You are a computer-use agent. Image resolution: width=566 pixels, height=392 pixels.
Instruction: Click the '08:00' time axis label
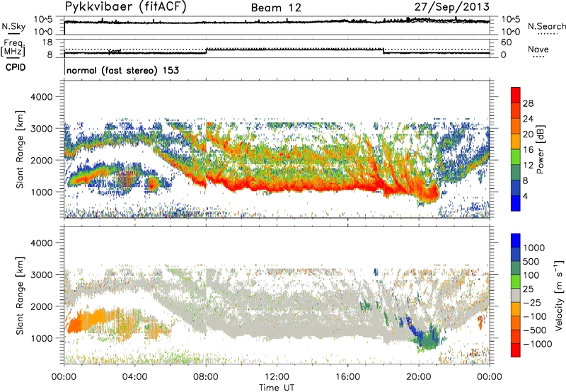206,377
